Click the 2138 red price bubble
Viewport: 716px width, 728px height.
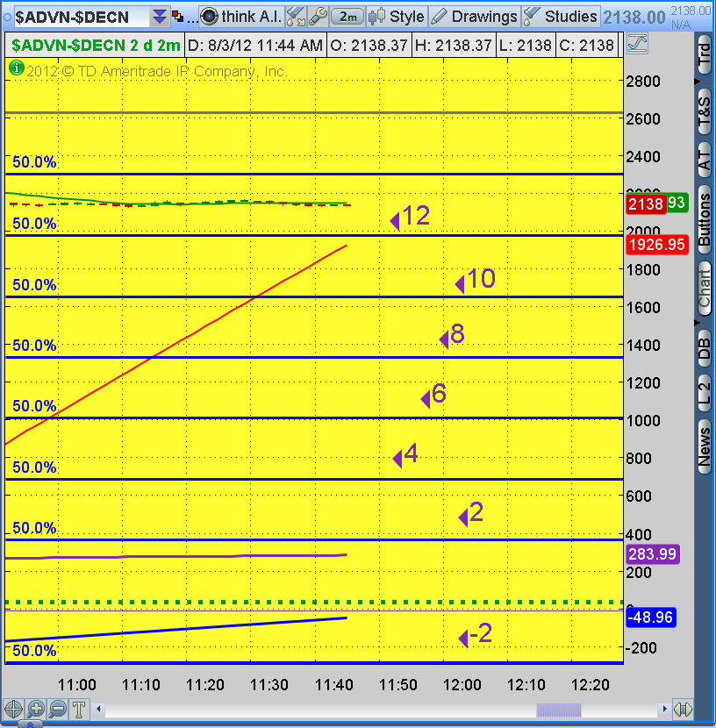646,203
